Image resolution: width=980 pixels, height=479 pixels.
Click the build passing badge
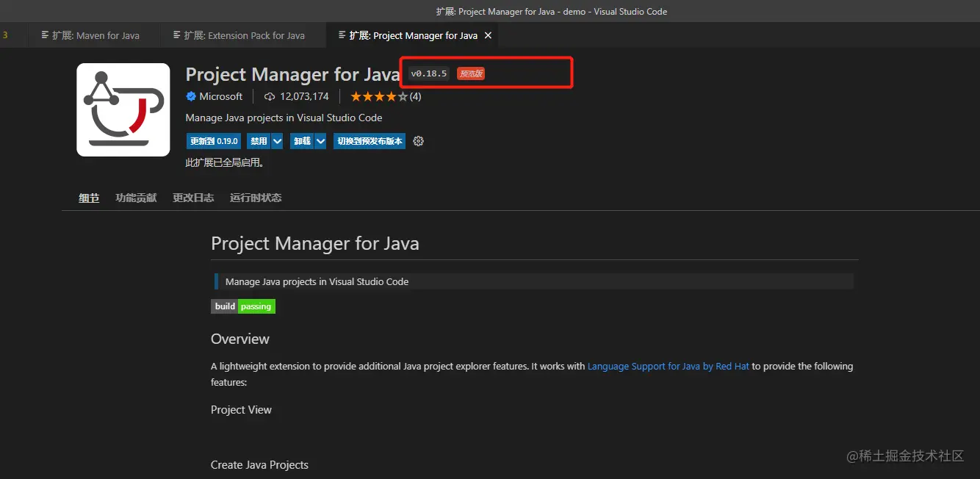[243, 306]
